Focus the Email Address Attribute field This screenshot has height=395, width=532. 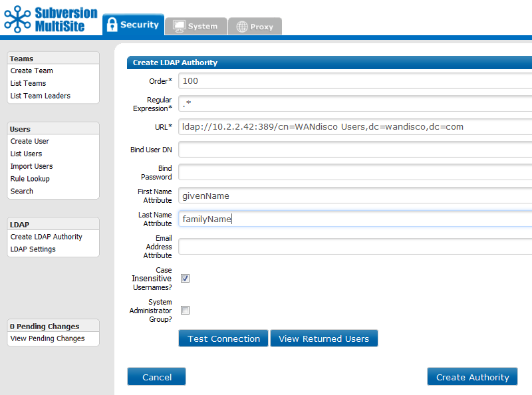[x=355, y=246]
